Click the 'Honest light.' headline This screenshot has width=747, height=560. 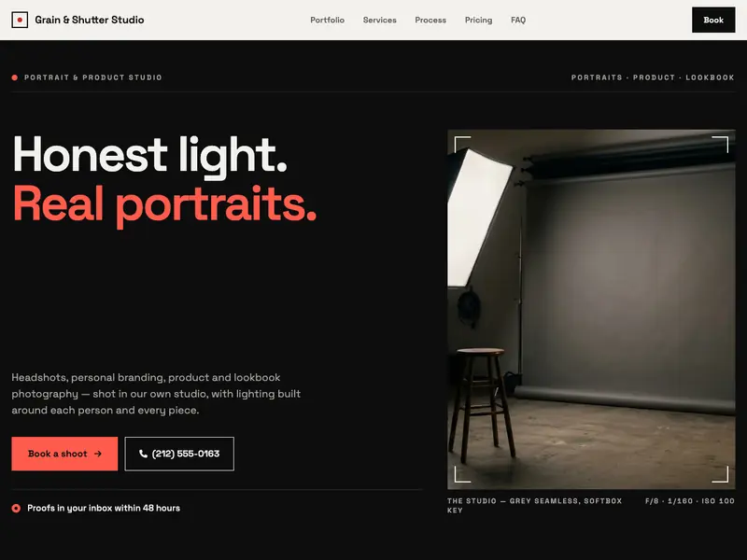point(150,155)
